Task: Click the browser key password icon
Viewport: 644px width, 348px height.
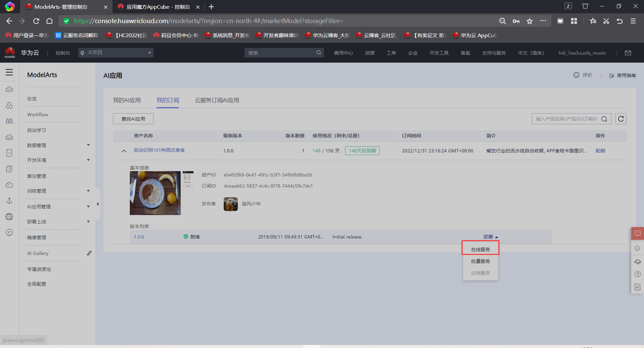Action: pyautogui.click(x=516, y=21)
